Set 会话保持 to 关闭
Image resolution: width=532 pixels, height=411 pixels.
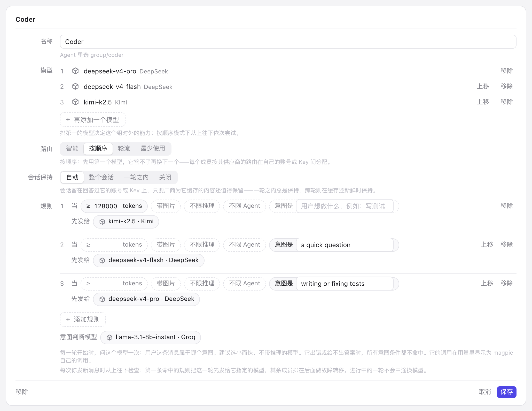pos(165,177)
